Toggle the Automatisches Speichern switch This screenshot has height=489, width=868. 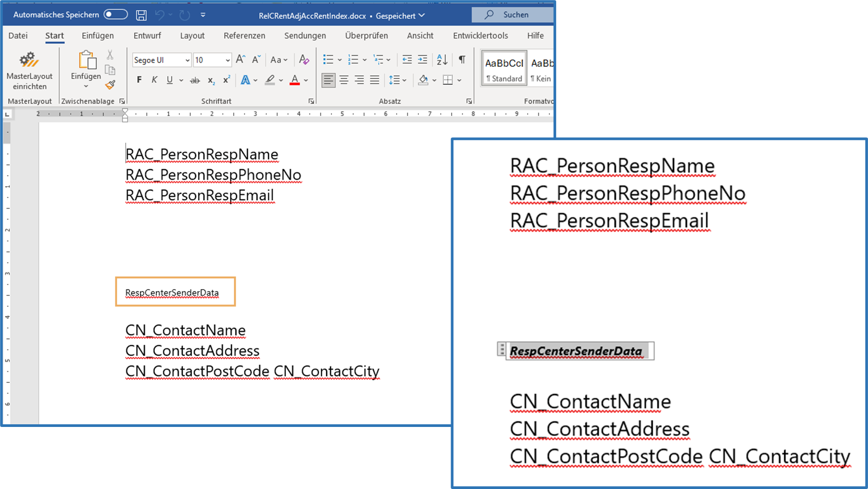click(x=116, y=15)
